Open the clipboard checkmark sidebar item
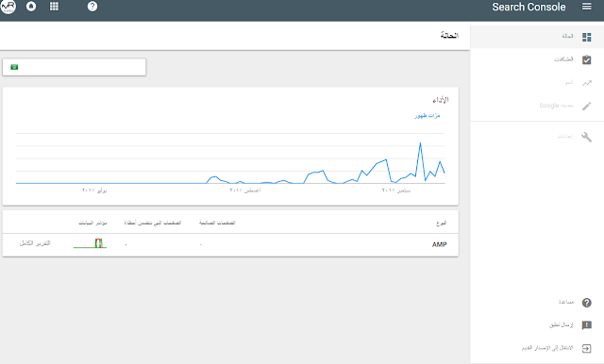This screenshot has width=604, height=364. (x=586, y=60)
